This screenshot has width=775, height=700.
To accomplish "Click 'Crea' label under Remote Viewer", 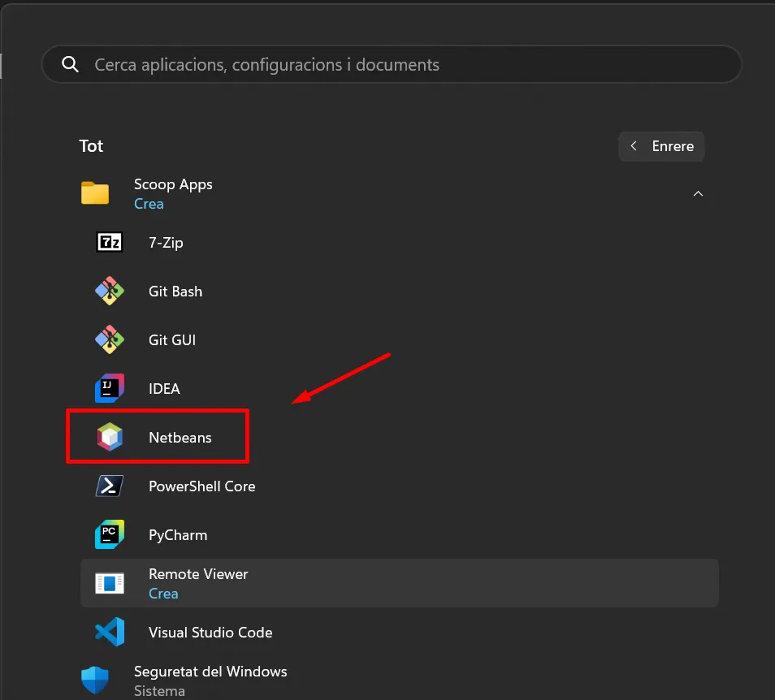I will [163, 594].
